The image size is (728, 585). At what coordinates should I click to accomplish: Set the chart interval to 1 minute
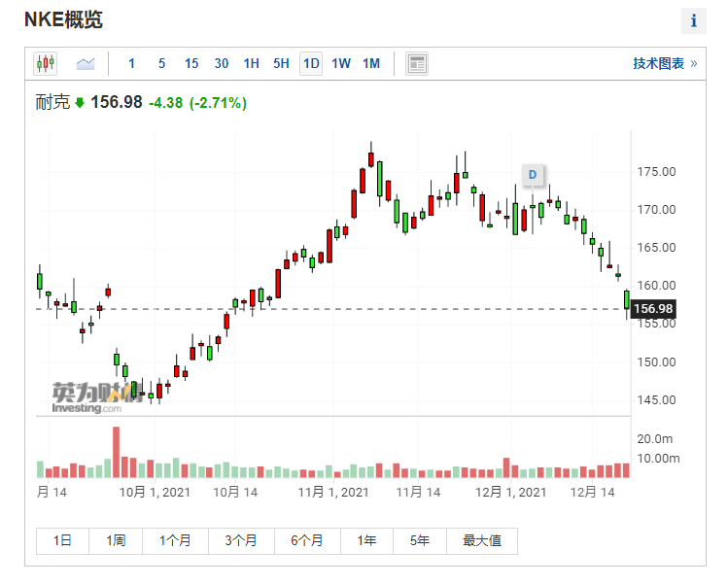coord(132,63)
